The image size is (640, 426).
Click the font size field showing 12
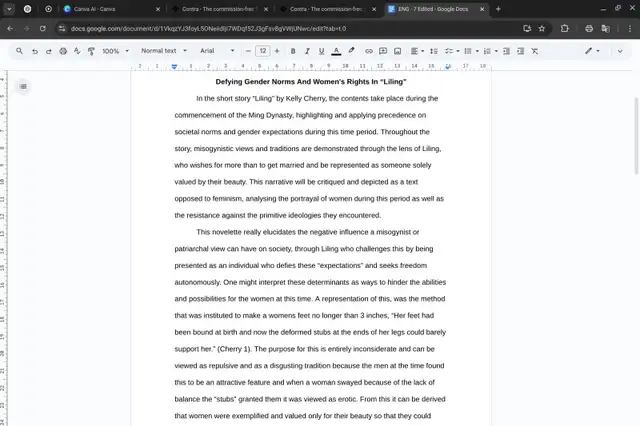pos(262,51)
